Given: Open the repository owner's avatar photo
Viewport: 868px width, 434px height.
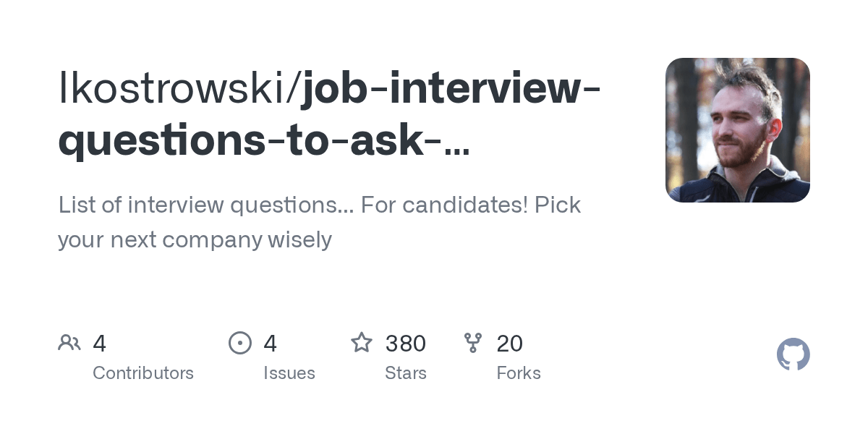Looking at the screenshot, I should pyautogui.click(x=737, y=130).
